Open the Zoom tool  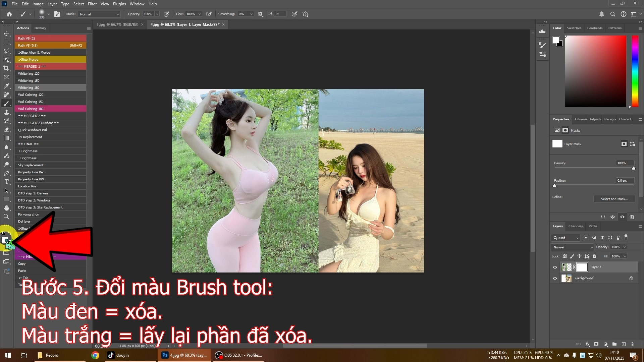(6, 217)
